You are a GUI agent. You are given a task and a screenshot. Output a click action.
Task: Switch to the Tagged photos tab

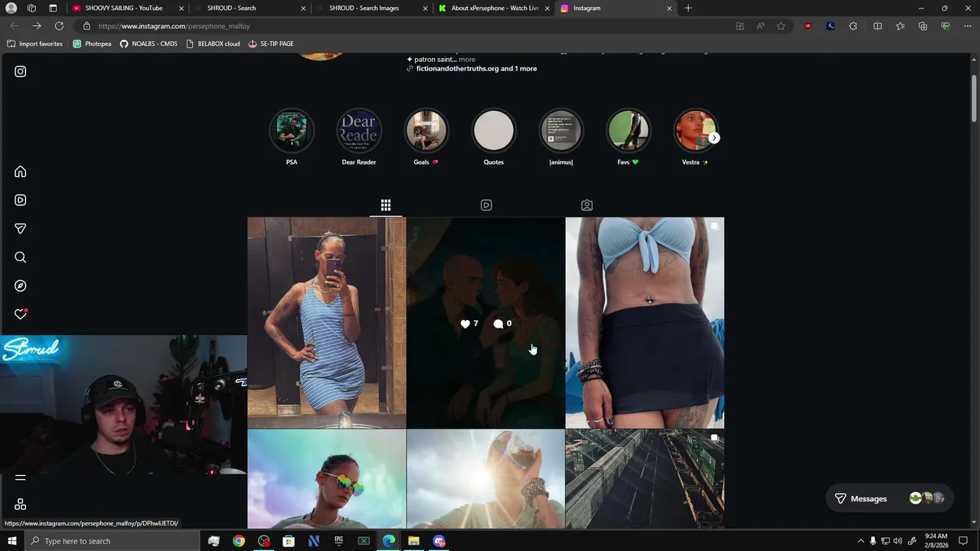point(586,205)
